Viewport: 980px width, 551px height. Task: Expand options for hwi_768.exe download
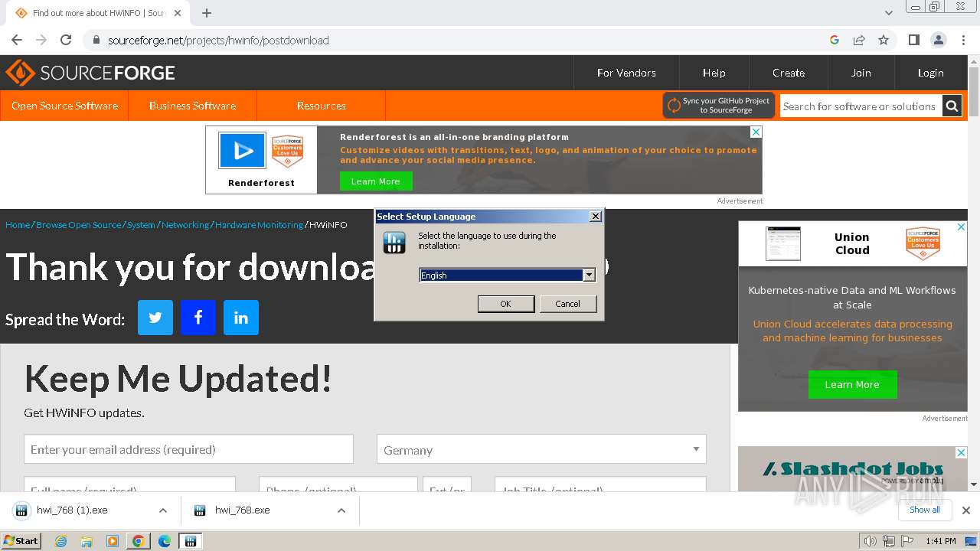[341, 510]
